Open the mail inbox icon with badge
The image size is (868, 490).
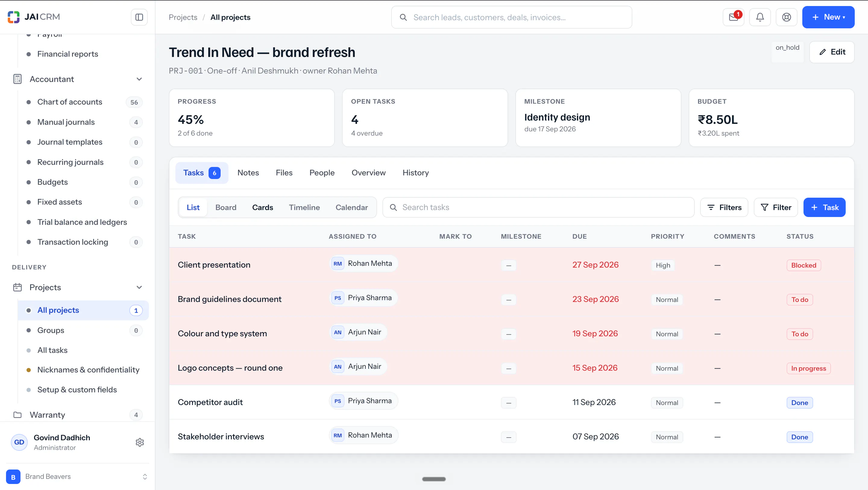pos(733,17)
